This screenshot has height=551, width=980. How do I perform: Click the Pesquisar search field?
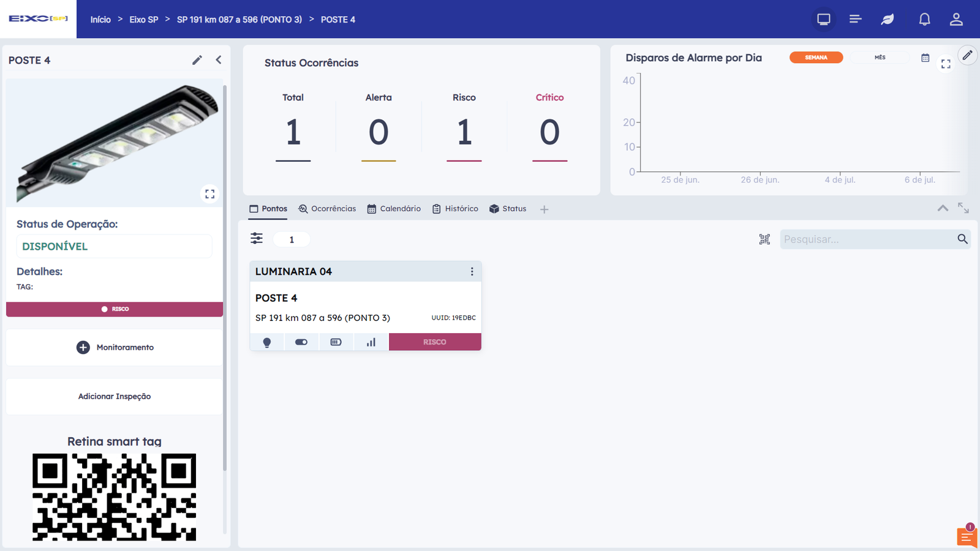pos(867,239)
